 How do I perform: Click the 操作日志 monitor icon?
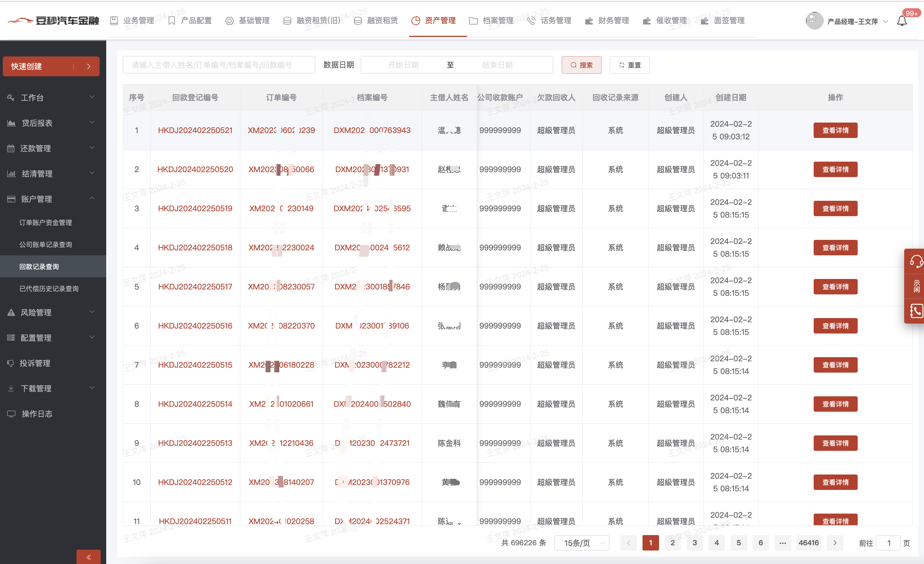11,414
